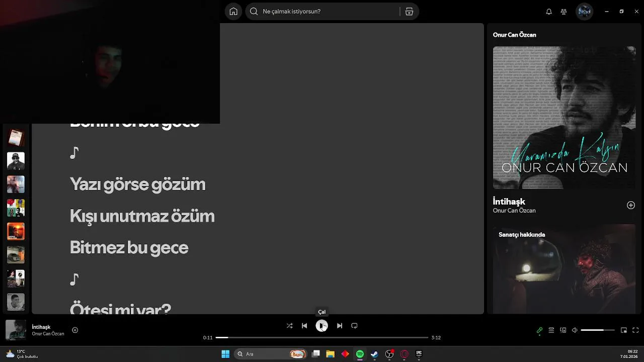Go to Spotify Home via house icon

pyautogui.click(x=233, y=12)
